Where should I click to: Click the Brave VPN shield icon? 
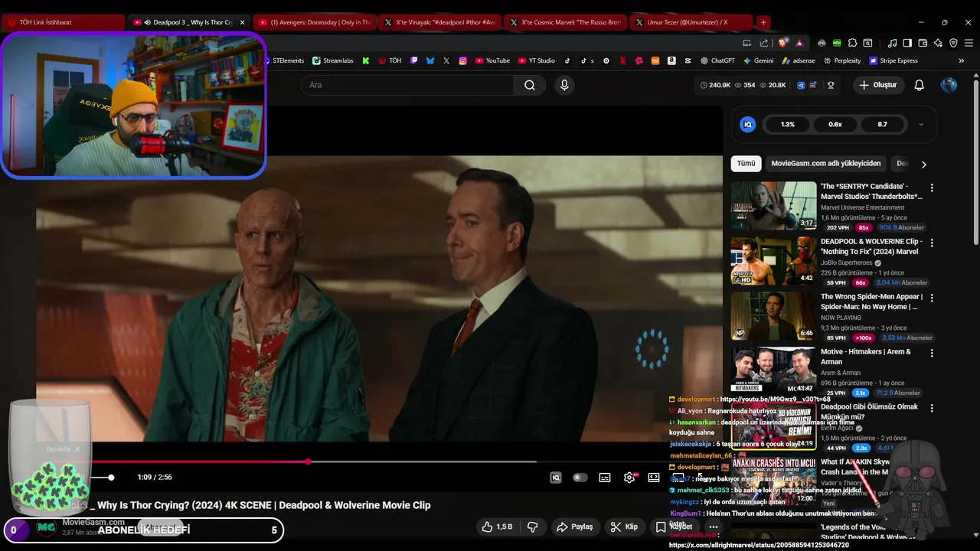click(x=953, y=43)
